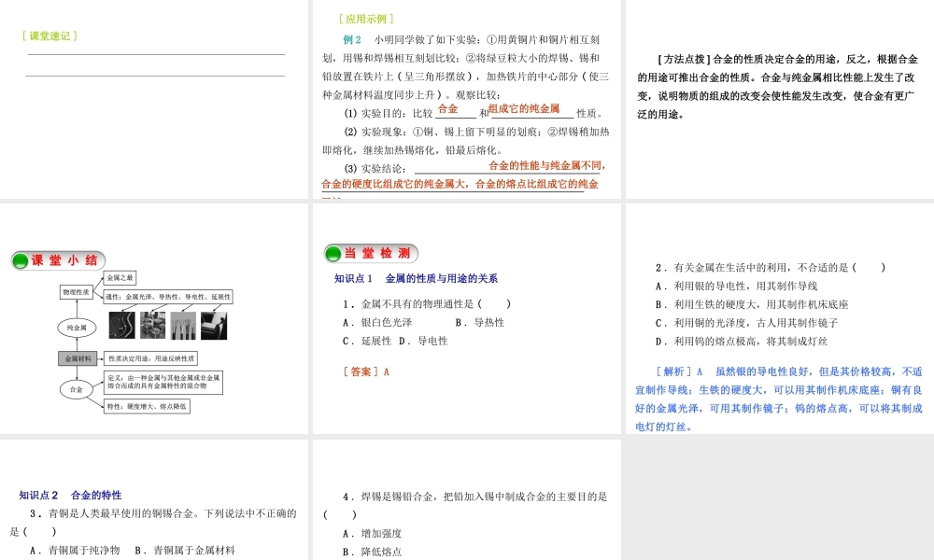Click the 物理性质 box in the diagram
Viewport: 934px width, 560px height.
click(77, 291)
